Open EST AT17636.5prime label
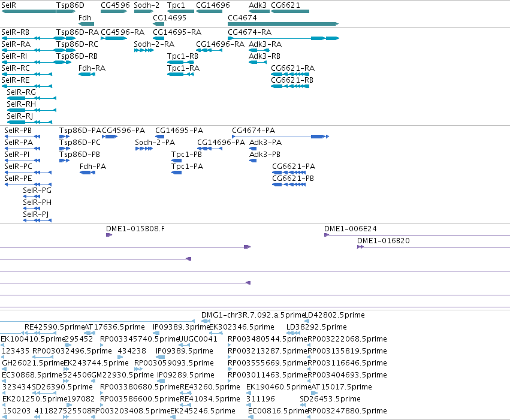 [114, 327]
